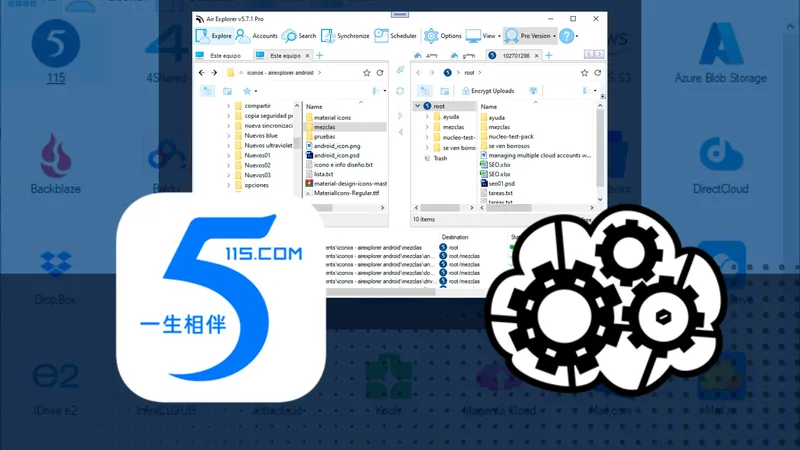This screenshot has width=800, height=450.
Task: Expand the ayuda folder in right tree
Action: [427, 117]
